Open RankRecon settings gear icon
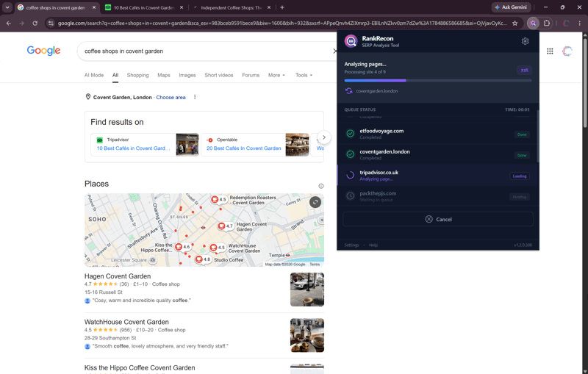This screenshot has width=588, height=374. tap(525, 41)
